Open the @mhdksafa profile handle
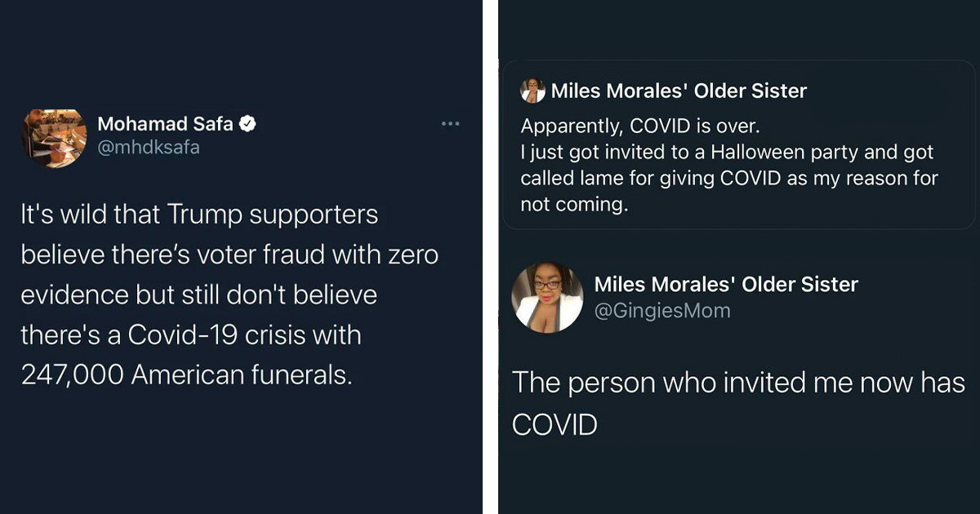The width and height of the screenshot is (980, 514). (147, 148)
